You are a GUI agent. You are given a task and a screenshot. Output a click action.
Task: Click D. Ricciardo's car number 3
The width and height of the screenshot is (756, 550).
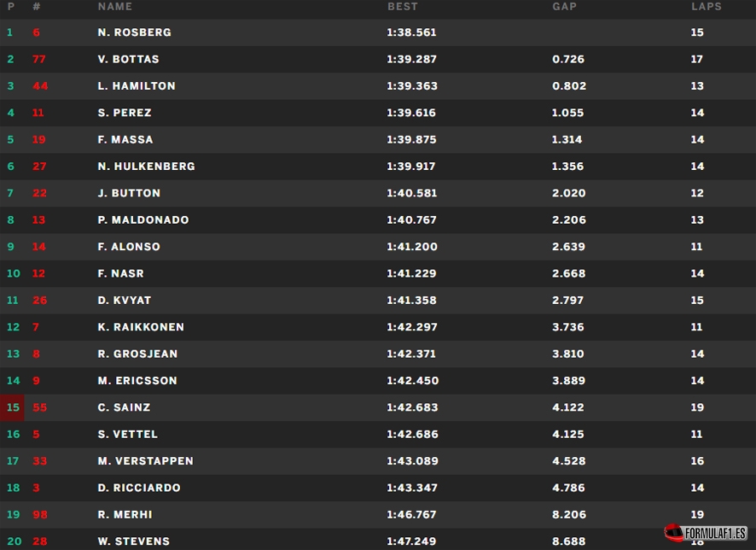[36, 488]
